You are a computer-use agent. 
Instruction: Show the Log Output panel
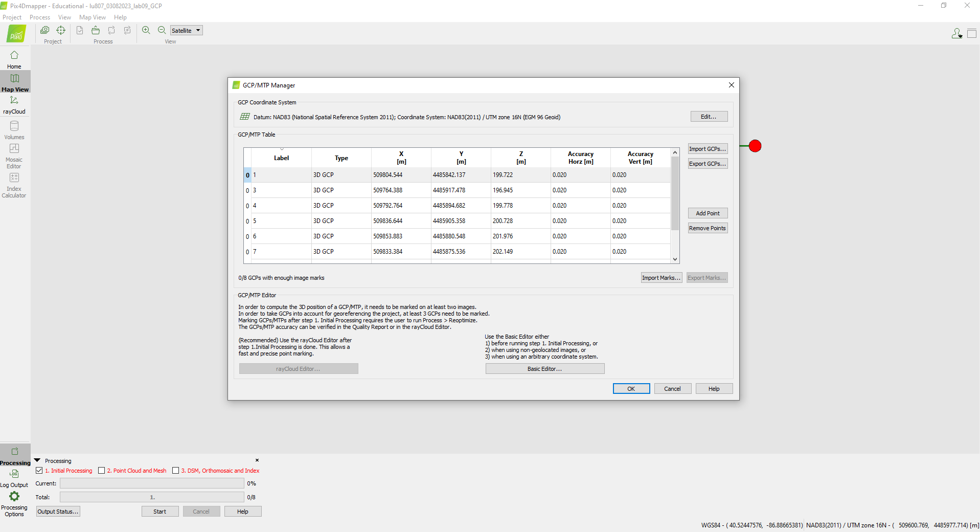pos(14,478)
